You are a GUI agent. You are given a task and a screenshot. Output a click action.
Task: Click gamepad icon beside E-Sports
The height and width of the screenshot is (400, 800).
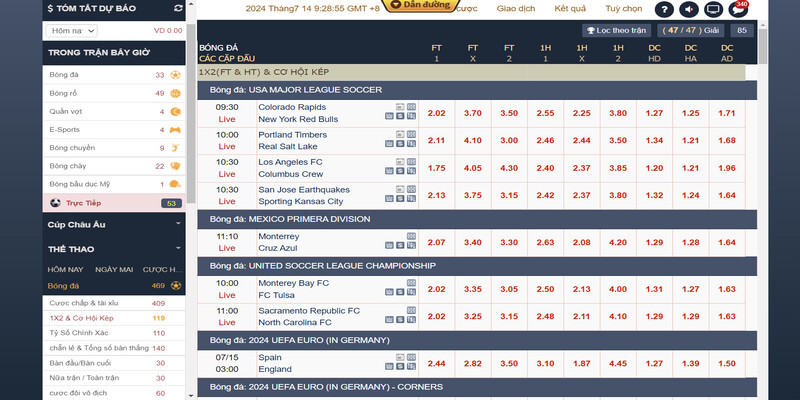175,130
